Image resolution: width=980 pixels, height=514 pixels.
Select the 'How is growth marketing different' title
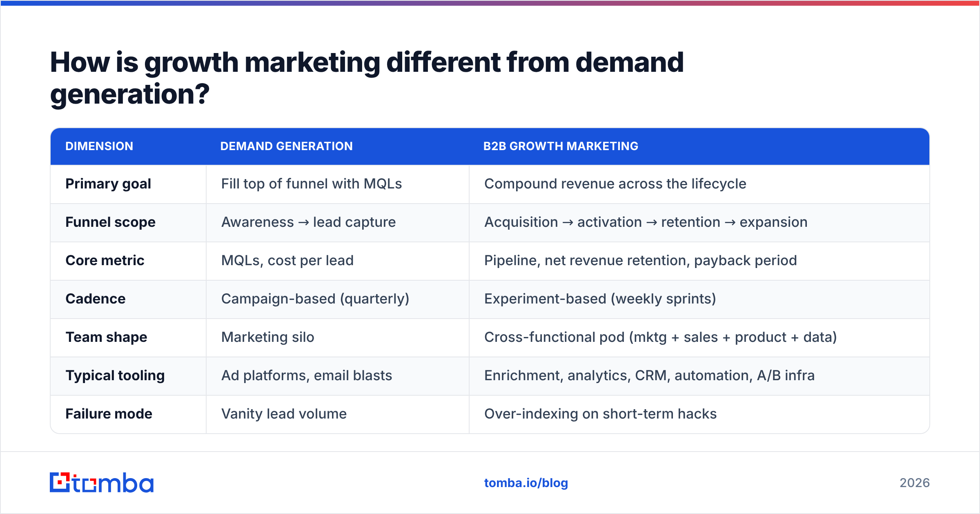coord(367,78)
